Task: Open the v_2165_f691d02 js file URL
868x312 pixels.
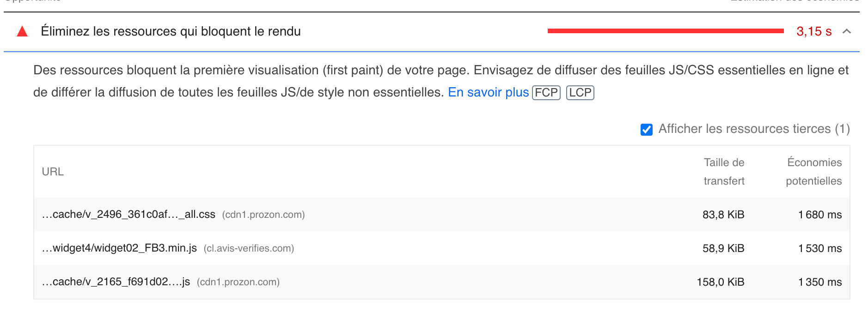Action: click(x=116, y=282)
